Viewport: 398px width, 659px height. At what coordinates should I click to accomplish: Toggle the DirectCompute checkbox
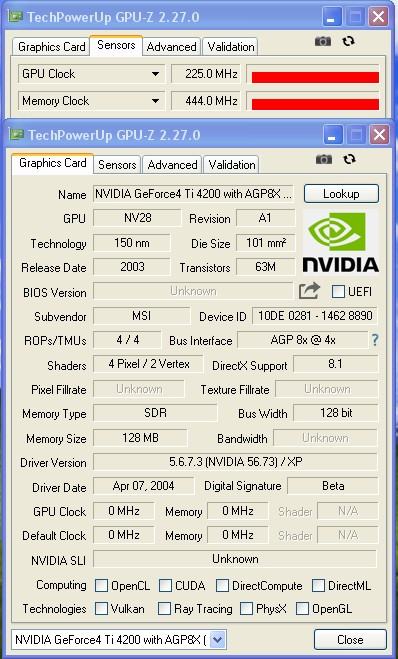coord(222,585)
